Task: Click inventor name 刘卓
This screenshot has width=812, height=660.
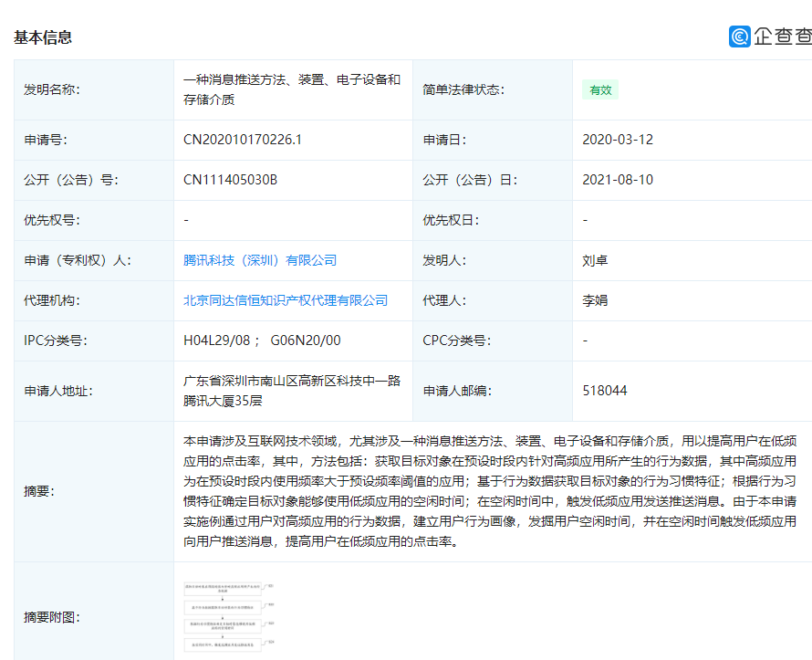Action: tap(595, 260)
